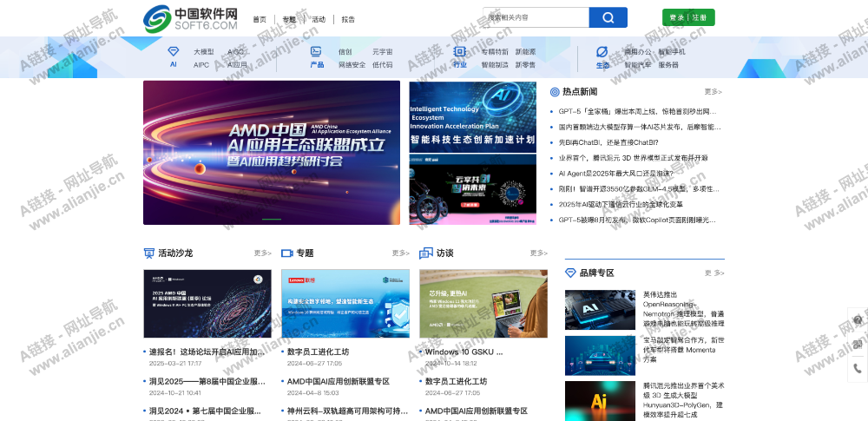Click the blue magnifier search button

[608, 17]
